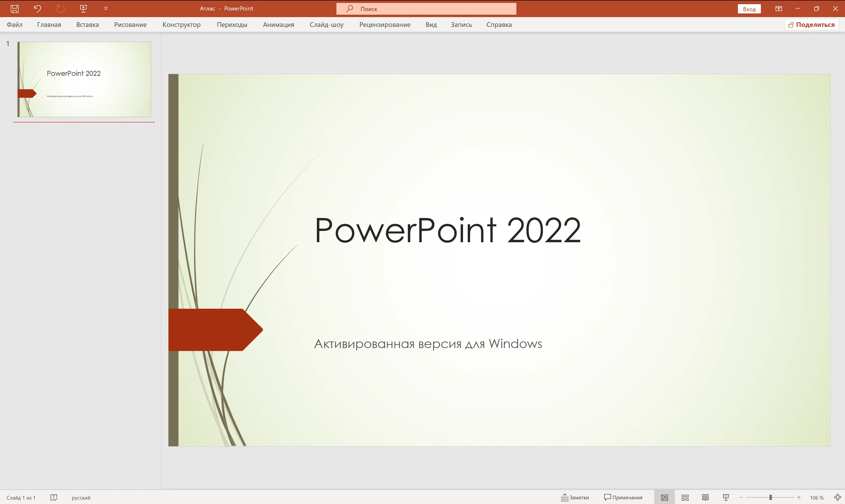This screenshot has height=504, width=845.
Task: Fit slide to current window icon
Action: click(837, 498)
